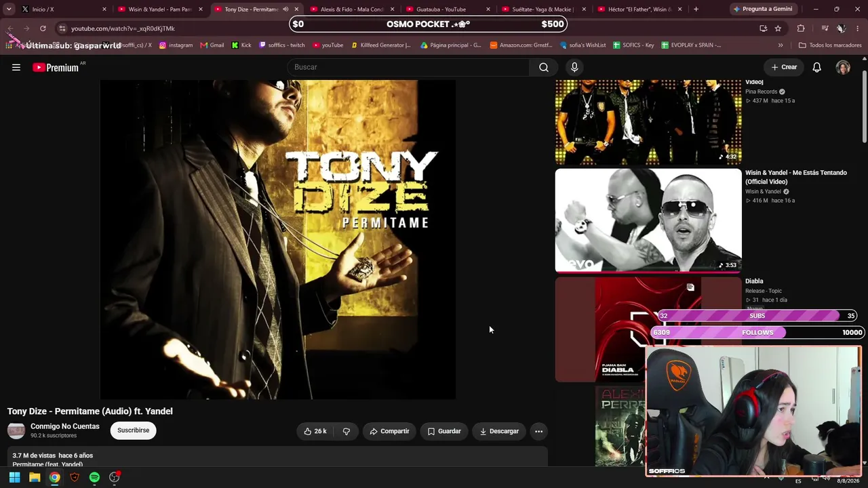Go to the YouTube Premium home logo
This screenshot has height=488, width=868.
56,67
